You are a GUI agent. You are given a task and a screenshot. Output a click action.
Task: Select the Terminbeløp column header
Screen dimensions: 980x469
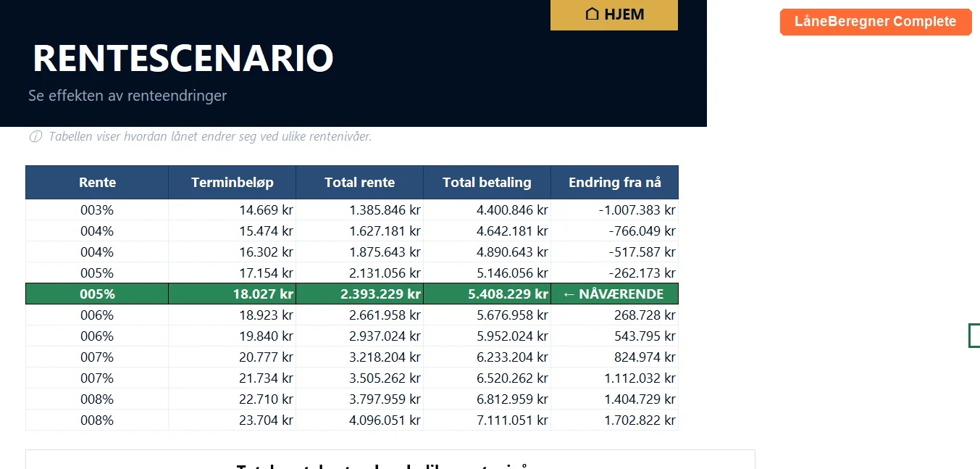[233, 183]
